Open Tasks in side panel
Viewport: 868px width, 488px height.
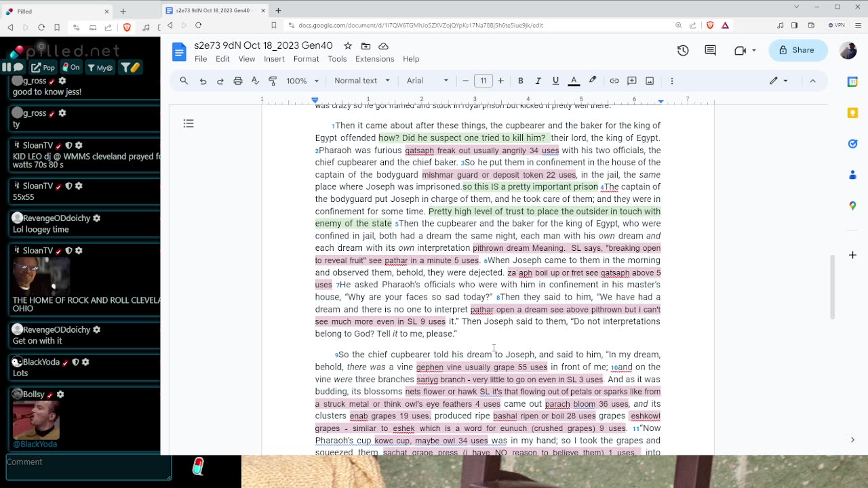[x=852, y=144]
